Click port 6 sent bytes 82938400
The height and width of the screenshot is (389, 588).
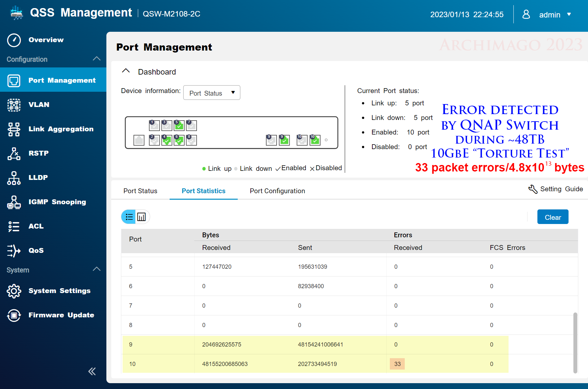[x=311, y=286]
